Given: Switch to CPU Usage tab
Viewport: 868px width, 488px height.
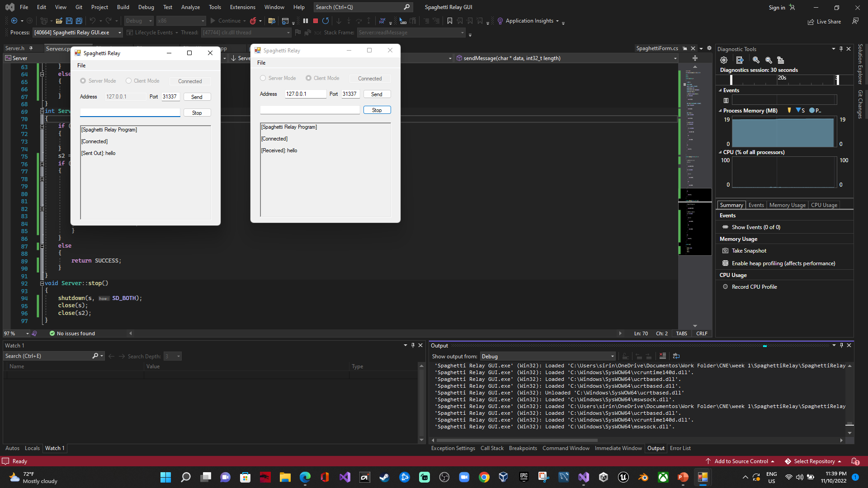Looking at the screenshot, I should pos(824,205).
